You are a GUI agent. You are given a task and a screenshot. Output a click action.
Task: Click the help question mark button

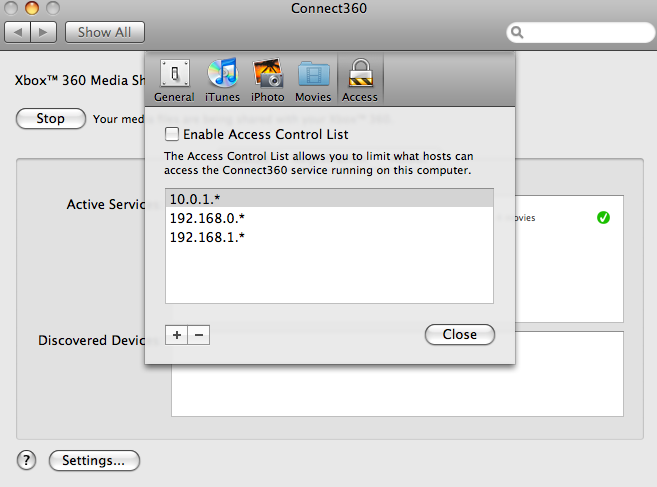26,460
